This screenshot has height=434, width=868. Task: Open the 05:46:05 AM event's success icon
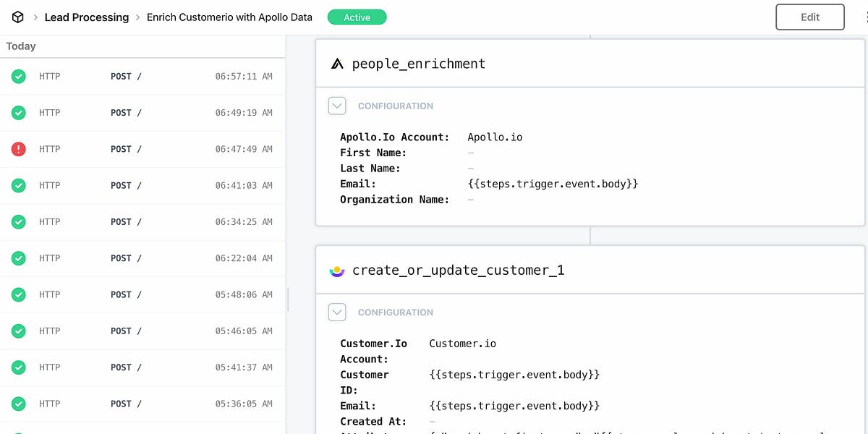[x=19, y=331]
